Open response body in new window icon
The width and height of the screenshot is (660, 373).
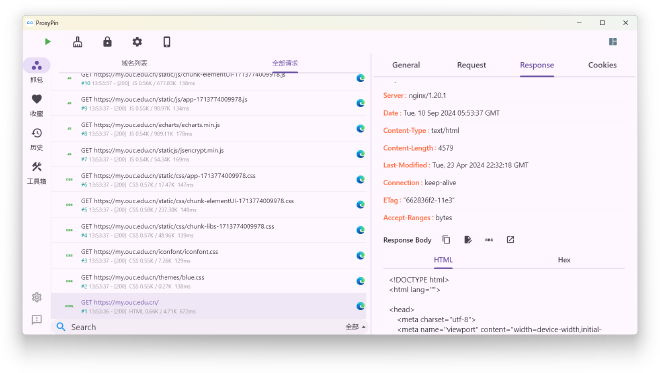click(510, 240)
